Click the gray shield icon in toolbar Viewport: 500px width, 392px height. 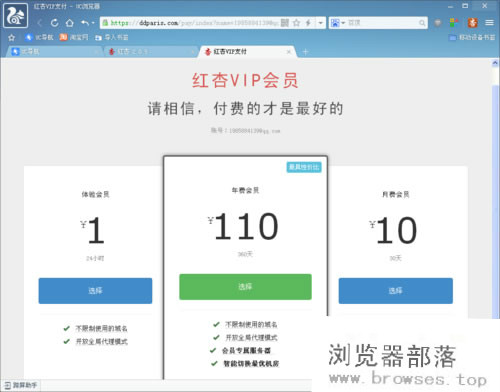pyautogui.click(x=438, y=23)
